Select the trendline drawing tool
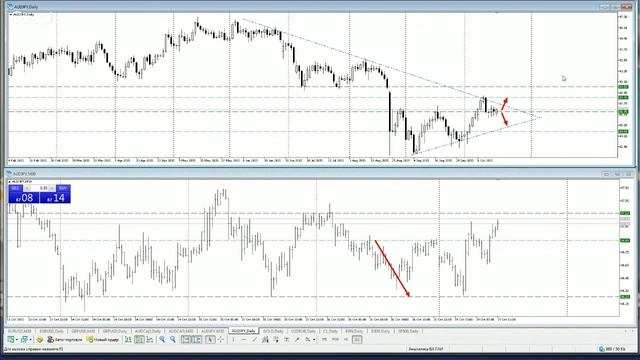Image resolution: width=640 pixels, height=360 pixels. pyautogui.click(x=254, y=339)
